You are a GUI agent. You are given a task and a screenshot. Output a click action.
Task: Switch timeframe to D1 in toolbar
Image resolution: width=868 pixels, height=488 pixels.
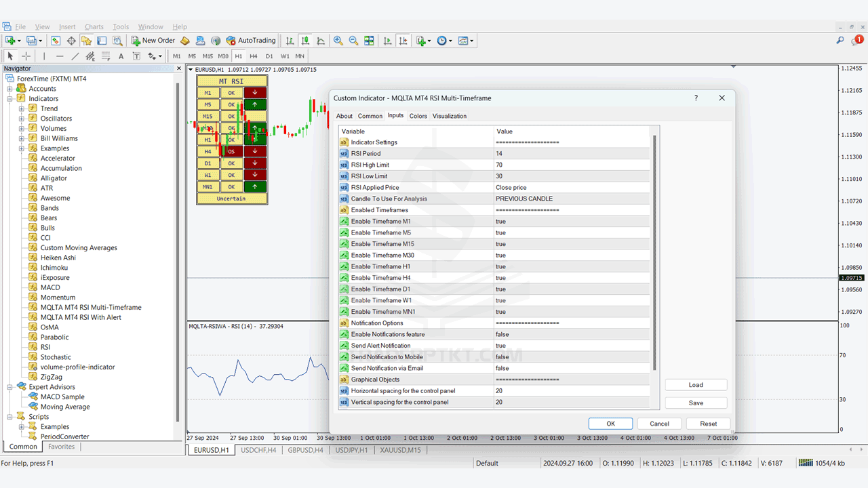pyautogui.click(x=269, y=56)
